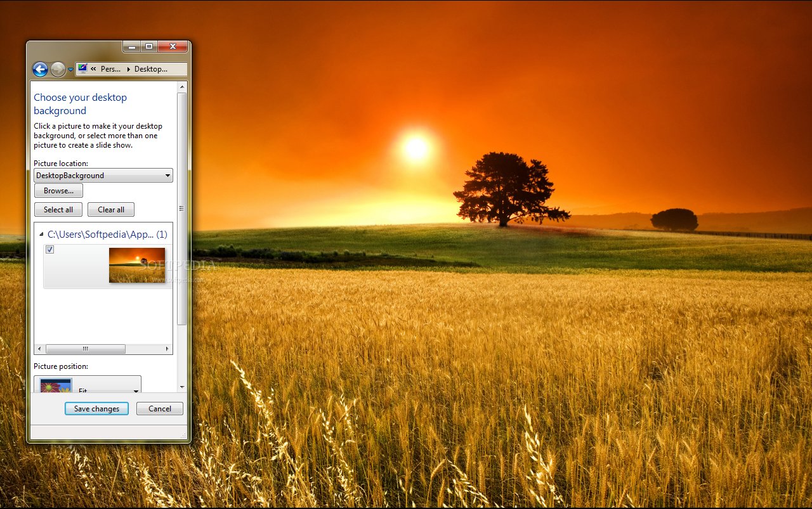Select the 'Desktop...' breadcrumb segment
The image size is (812, 509).
(151, 69)
